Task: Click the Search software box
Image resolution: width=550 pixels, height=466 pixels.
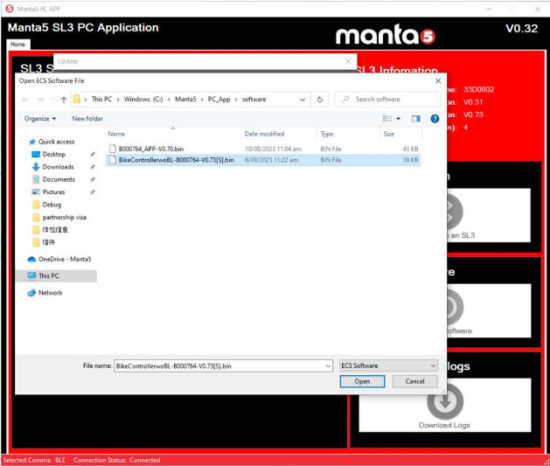Action: (388, 99)
